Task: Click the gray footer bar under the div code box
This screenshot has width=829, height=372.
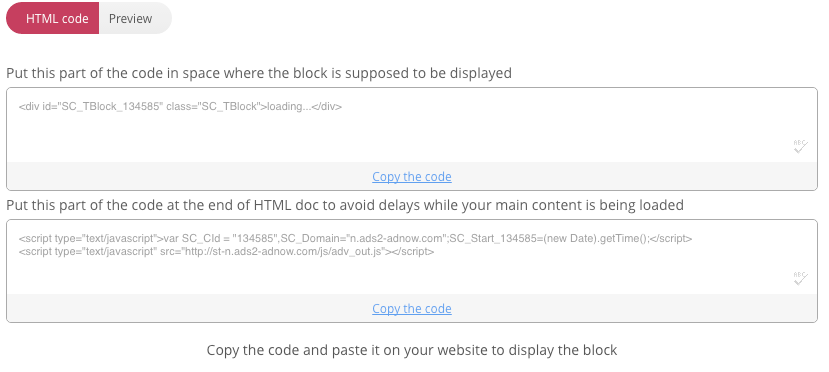Action: (412, 176)
